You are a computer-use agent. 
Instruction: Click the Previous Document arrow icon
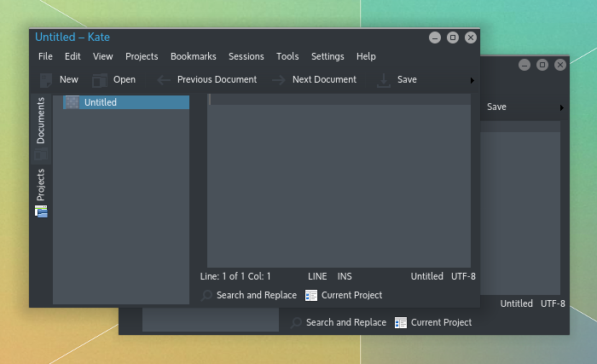coord(164,80)
